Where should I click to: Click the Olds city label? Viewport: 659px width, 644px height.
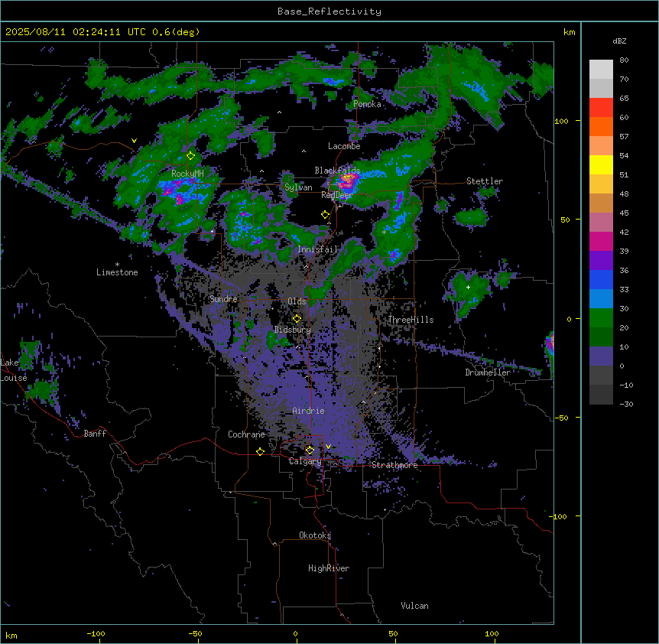(x=297, y=301)
